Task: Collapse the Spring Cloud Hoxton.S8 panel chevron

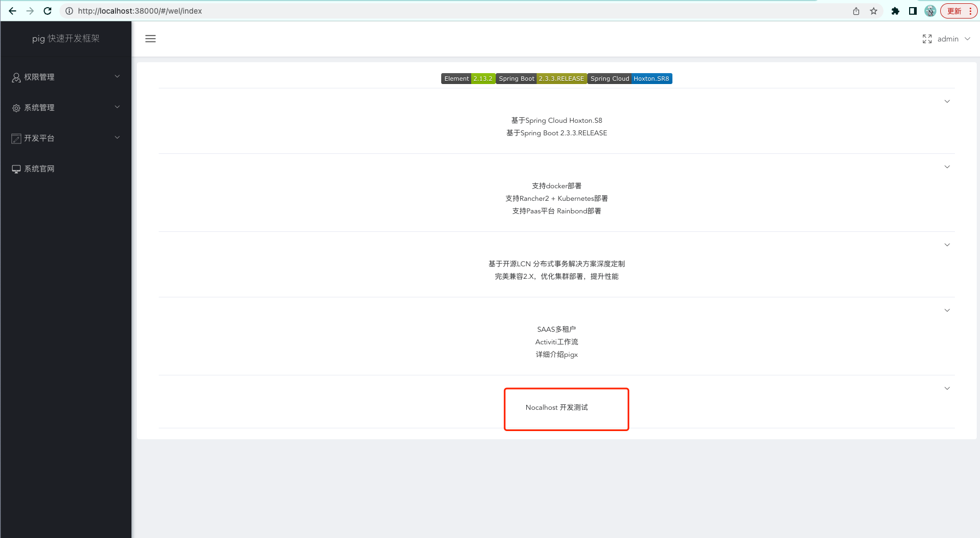Action: click(x=947, y=101)
